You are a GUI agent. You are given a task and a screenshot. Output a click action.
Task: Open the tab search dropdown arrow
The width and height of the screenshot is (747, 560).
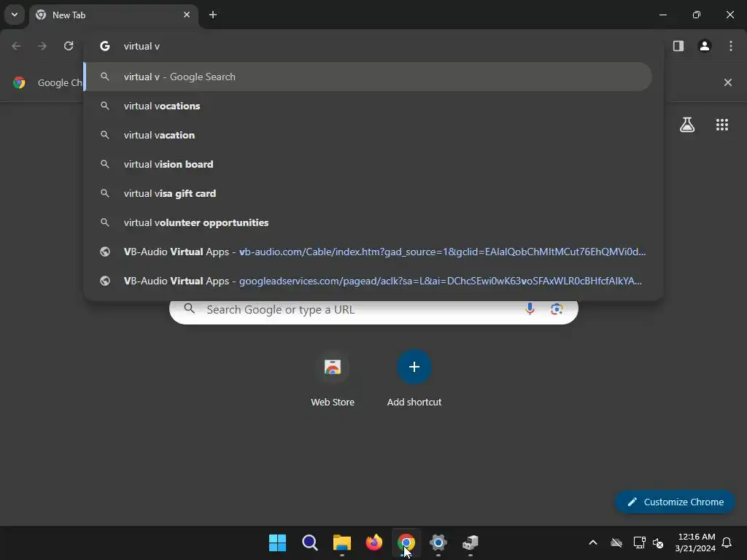tap(15, 15)
